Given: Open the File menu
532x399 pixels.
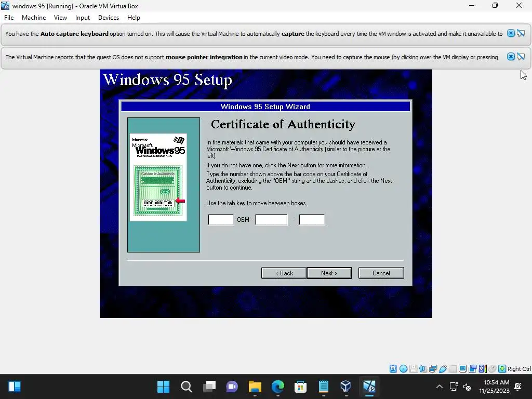Looking at the screenshot, I should (9, 18).
